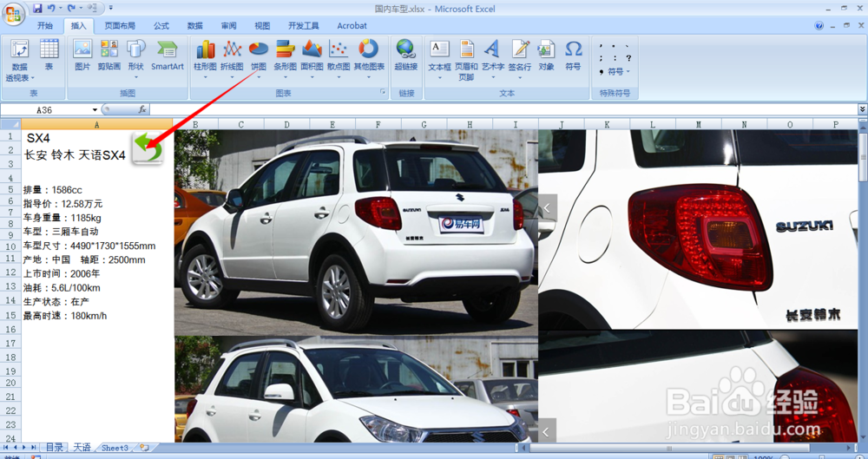Undo the last action

[x=51, y=9]
